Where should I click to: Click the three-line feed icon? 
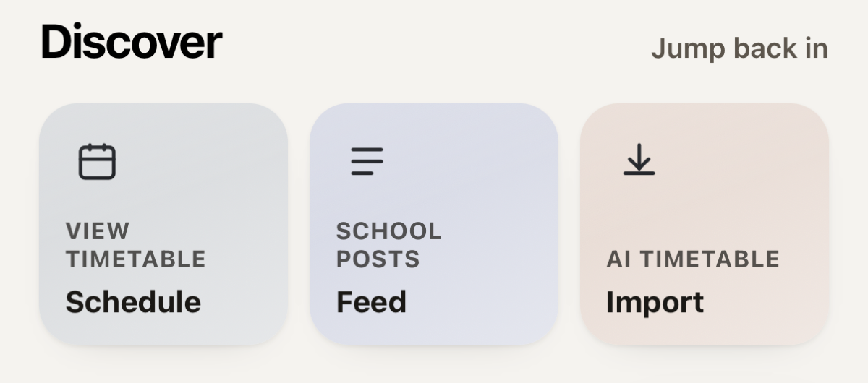[x=367, y=161]
